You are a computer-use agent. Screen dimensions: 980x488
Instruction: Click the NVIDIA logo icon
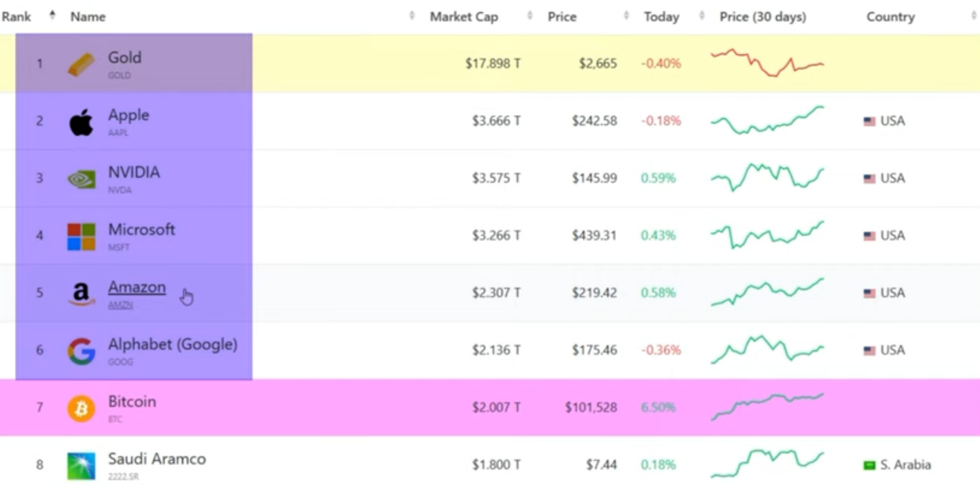coord(81,179)
